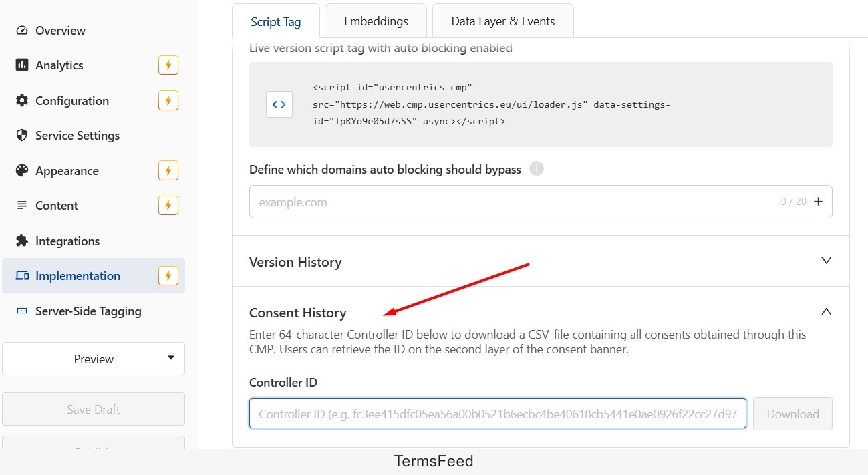This screenshot has height=475, width=868.
Task: Click the lightning badge next to Content
Action: click(x=168, y=206)
